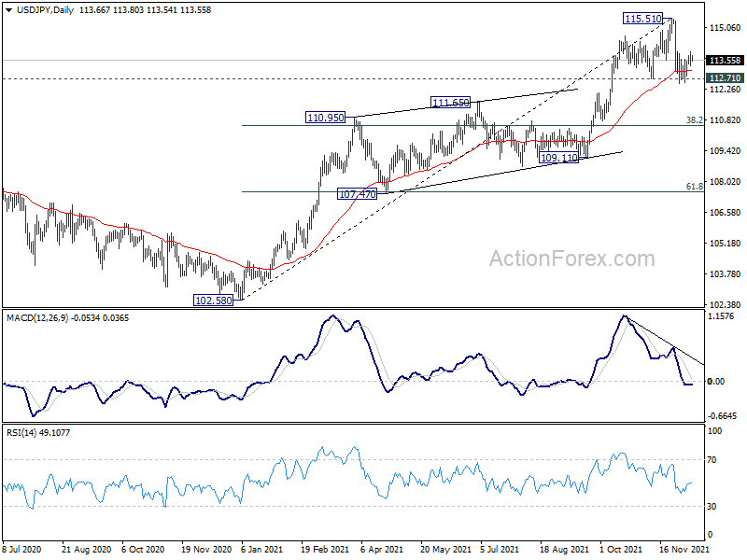Click the USDJPY,Daily chart title

[x=45, y=10]
